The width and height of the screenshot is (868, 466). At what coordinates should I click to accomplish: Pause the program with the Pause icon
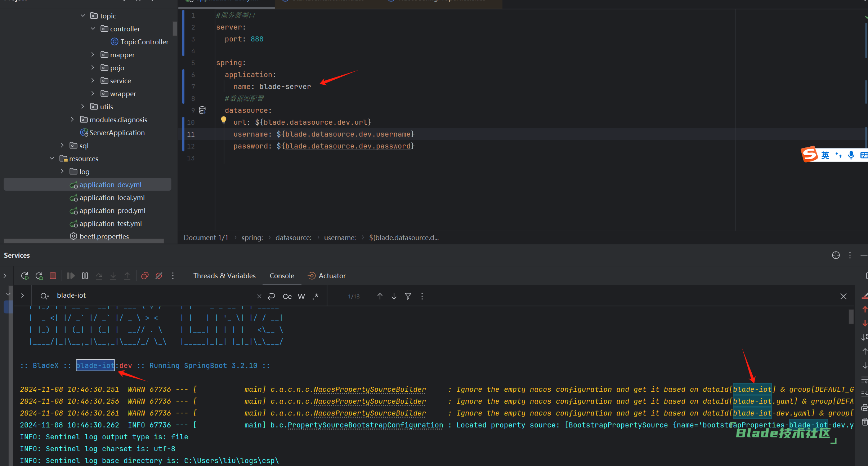click(x=85, y=276)
